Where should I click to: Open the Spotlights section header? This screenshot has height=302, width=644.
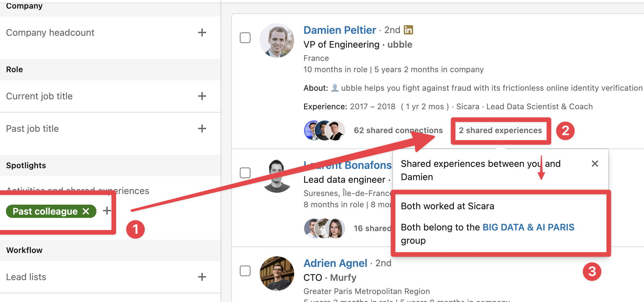pos(26,165)
